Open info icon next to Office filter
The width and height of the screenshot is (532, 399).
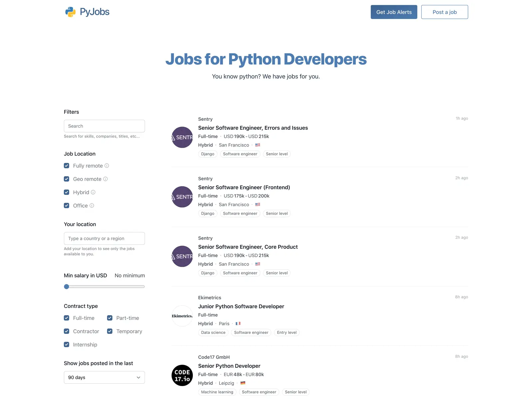(x=92, y=205)
